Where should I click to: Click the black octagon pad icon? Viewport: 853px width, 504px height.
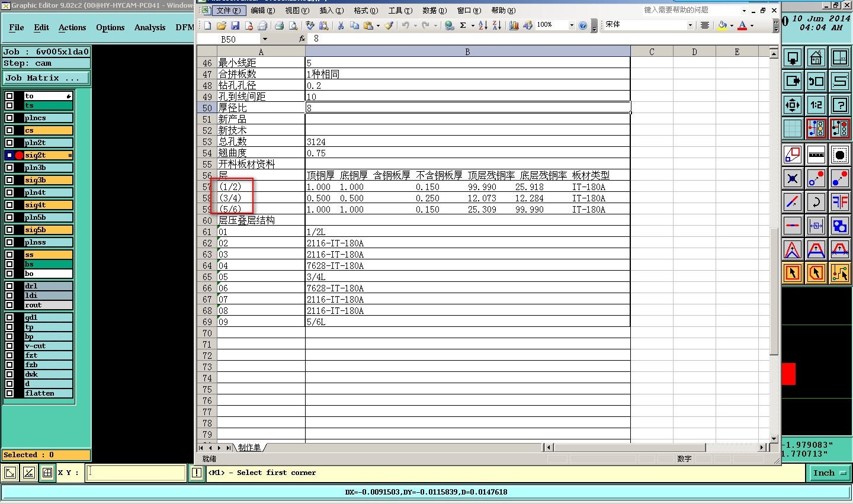point(840,155)
